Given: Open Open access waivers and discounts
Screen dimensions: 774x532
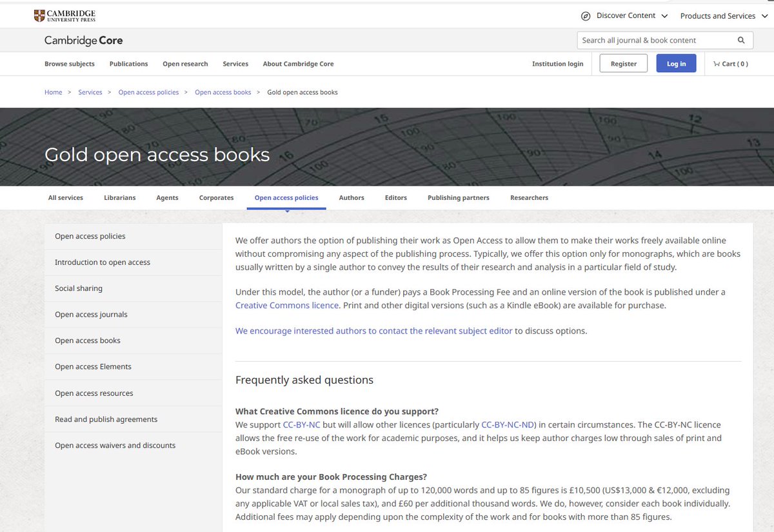Looking at the screenshot, I should [133, 446].
